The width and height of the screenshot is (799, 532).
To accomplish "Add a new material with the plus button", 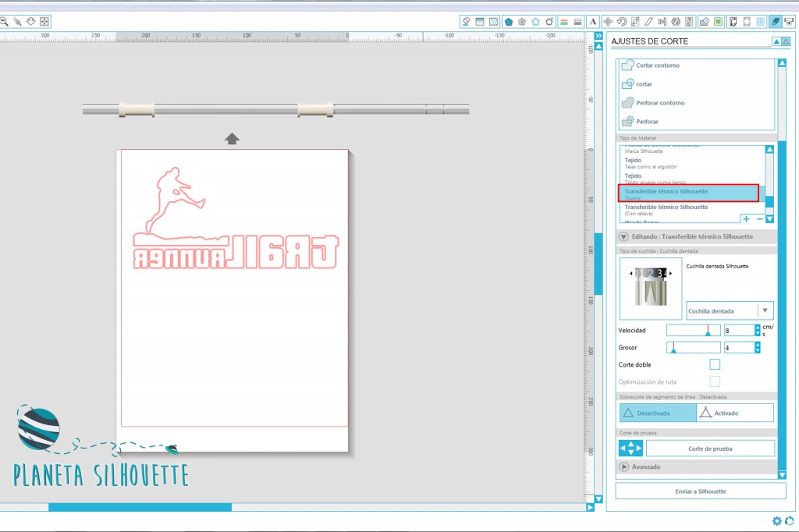I will click(746, 219).
